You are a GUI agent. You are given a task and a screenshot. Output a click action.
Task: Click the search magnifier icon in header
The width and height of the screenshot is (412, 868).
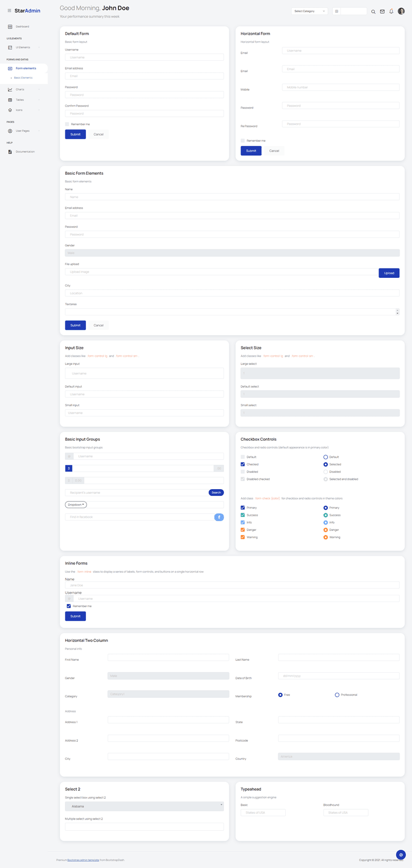click(373, 11)
